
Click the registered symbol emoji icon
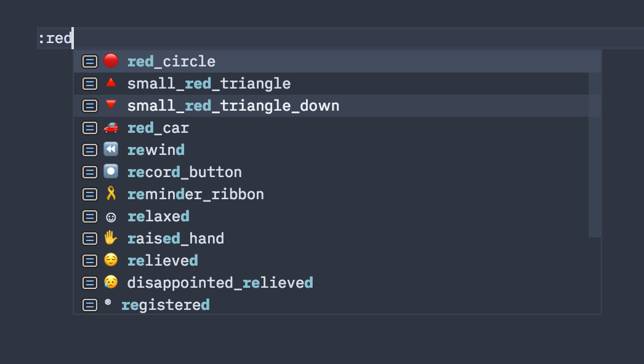click(x=110, y=304)
